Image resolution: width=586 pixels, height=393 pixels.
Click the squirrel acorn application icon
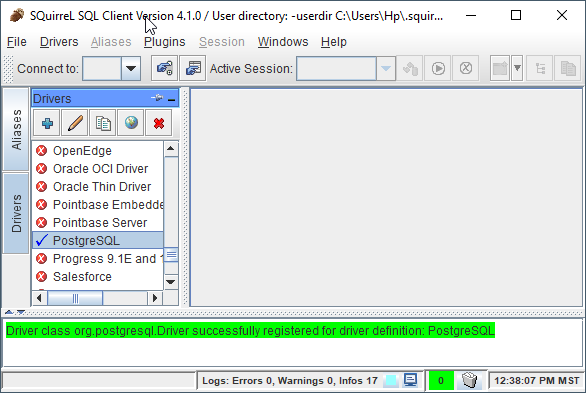pyautogui.click(x=16, y=16)
